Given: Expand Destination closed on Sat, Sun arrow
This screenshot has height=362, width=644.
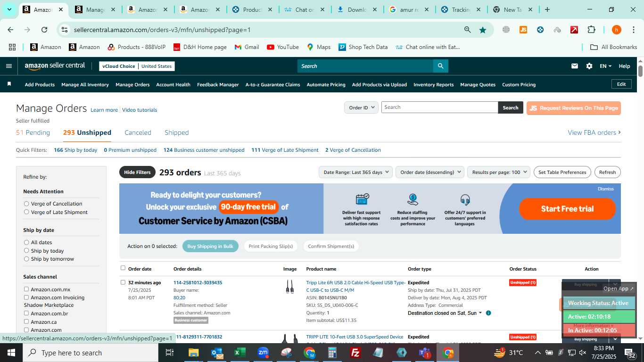Looking at the screenshot, I should point(480,313).
